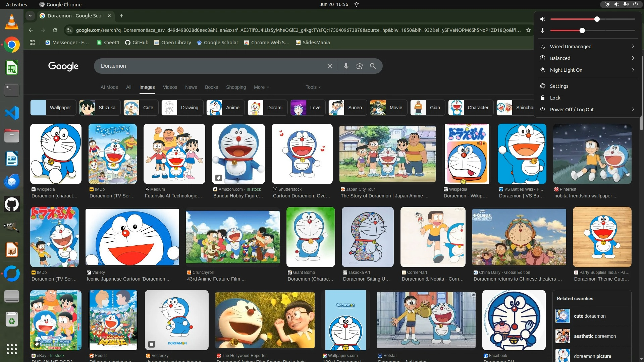The width and height of the screenshot is (644, 362).
Task: Expand the Power Off / Log Out submenu
Action: 633,110
